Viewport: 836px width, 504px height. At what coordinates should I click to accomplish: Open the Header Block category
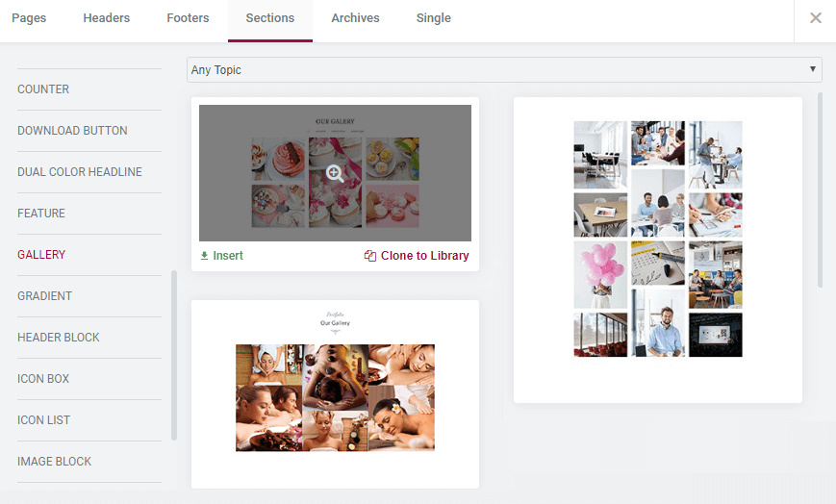click(x=59, y=337)
